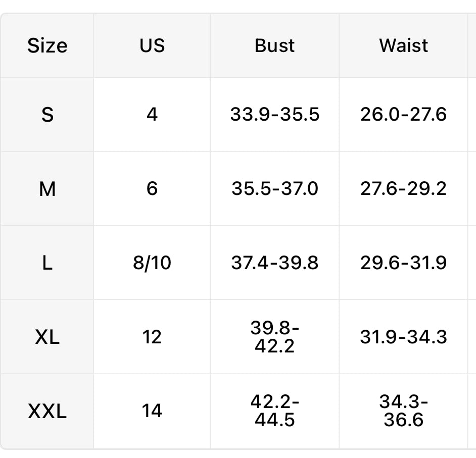Select the US size 14 cell

(152, 411)
